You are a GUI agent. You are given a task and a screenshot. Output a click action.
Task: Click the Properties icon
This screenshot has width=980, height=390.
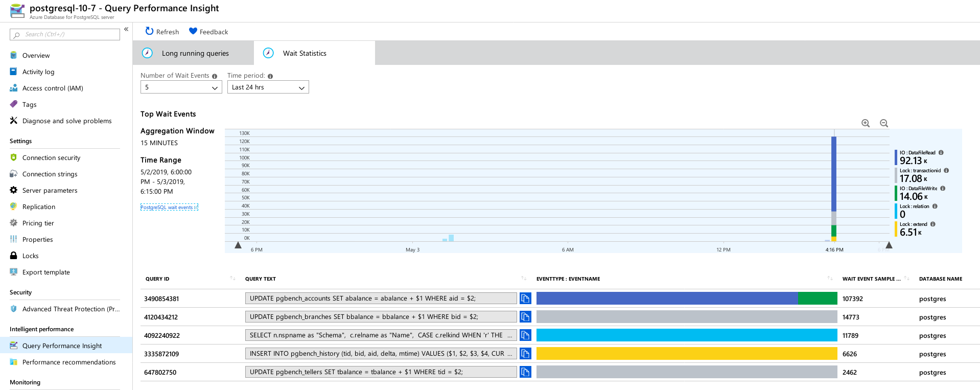pos(14,239)
